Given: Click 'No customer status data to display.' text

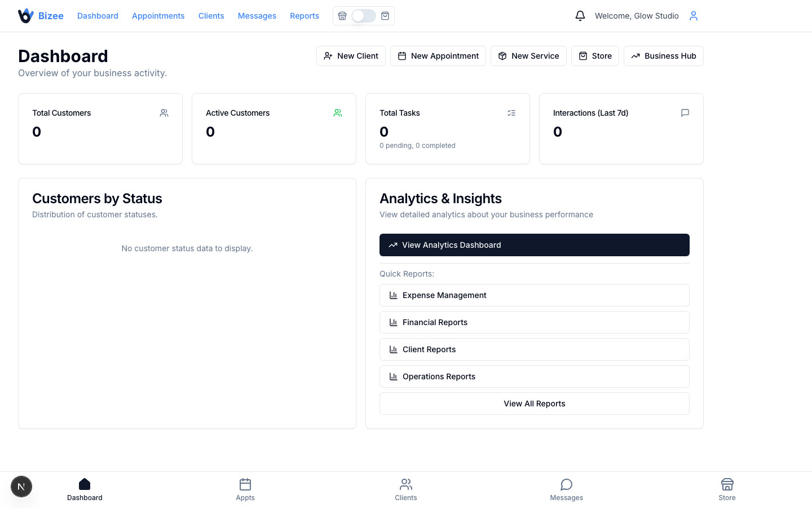Looking at the screenshot, I should pyautogui.click(x=187, y=248).
